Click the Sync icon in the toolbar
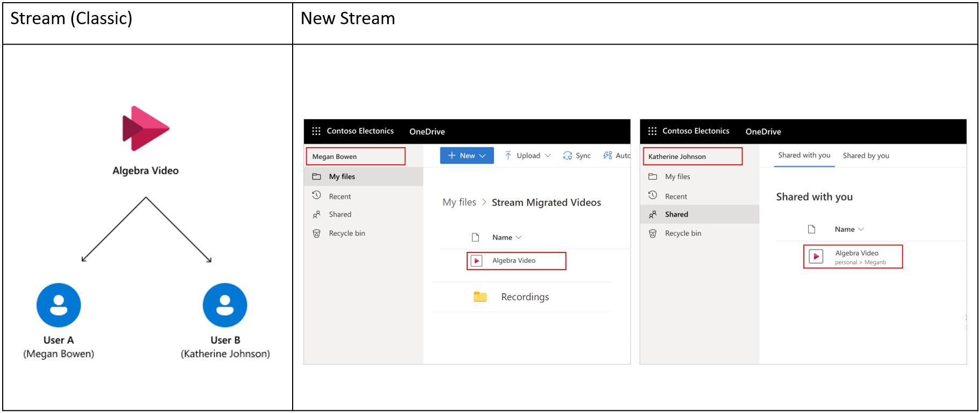 pyautogui.click(x=568, y=155)
